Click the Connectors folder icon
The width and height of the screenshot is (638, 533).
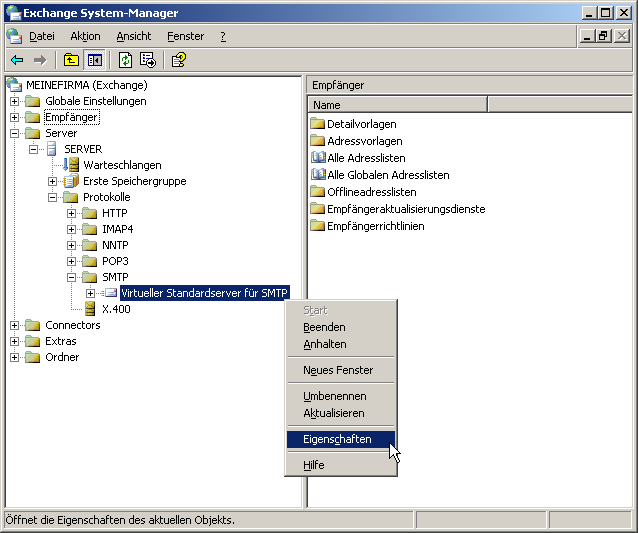33,325
